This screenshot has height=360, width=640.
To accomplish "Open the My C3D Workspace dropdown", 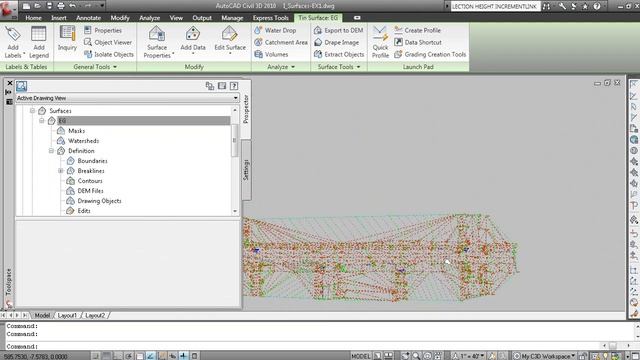I will point(544,356).
